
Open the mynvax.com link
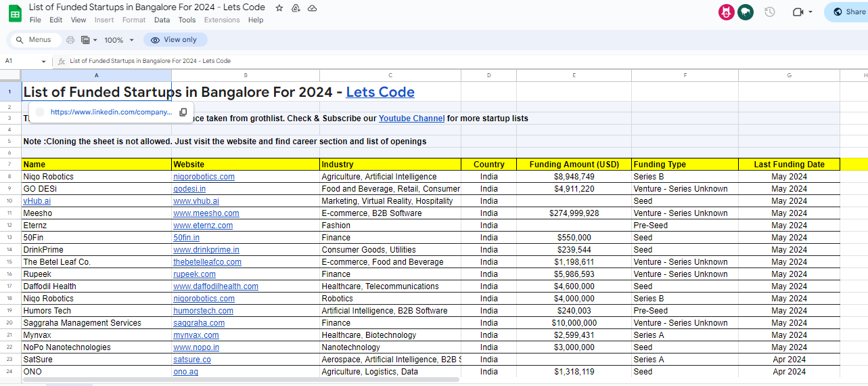click(196, 335)
